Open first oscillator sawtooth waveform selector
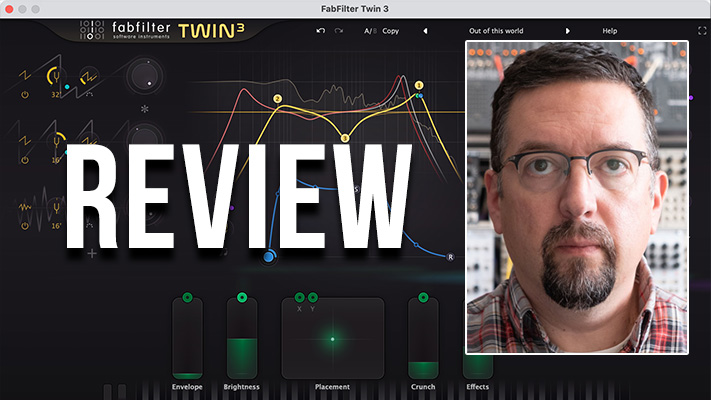 [25, 75]
